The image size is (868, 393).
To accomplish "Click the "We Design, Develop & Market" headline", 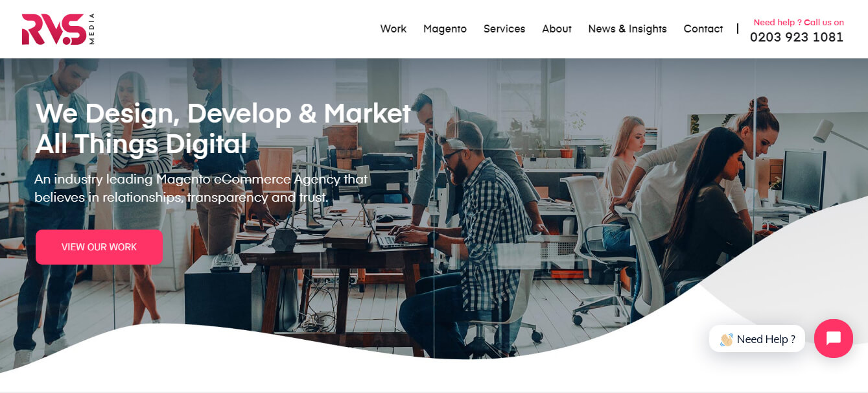I will point(223,113).
